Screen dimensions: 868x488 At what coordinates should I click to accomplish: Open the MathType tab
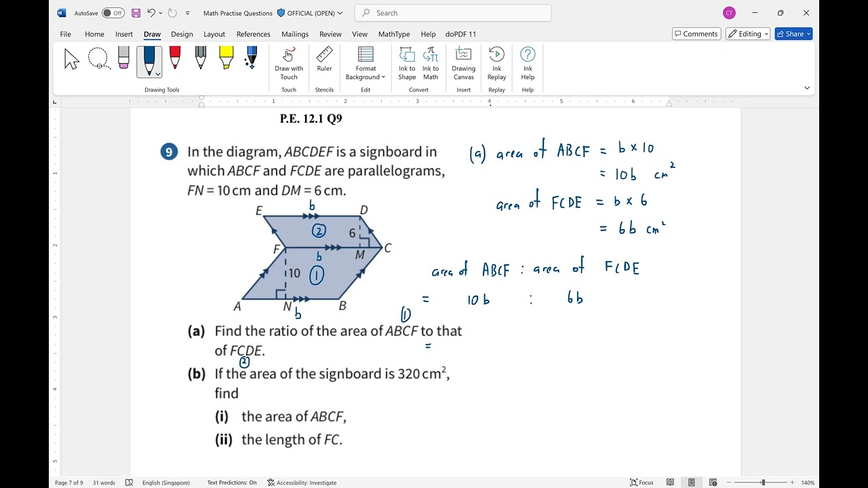pyautogui.click(x=394, y=34)
